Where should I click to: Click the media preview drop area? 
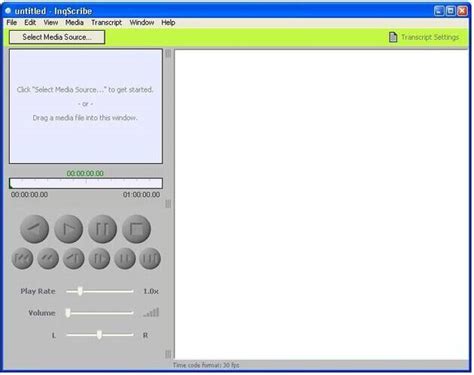pos(86,106)
